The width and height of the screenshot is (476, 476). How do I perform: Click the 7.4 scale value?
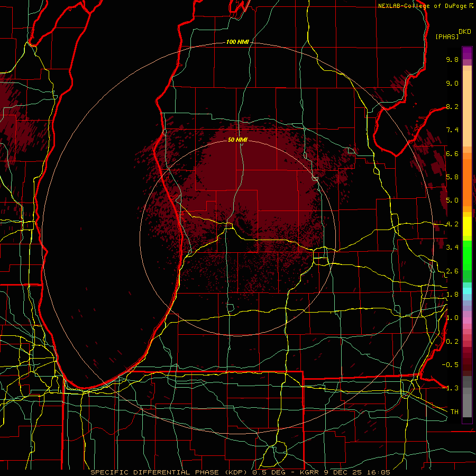pos(452,130)
